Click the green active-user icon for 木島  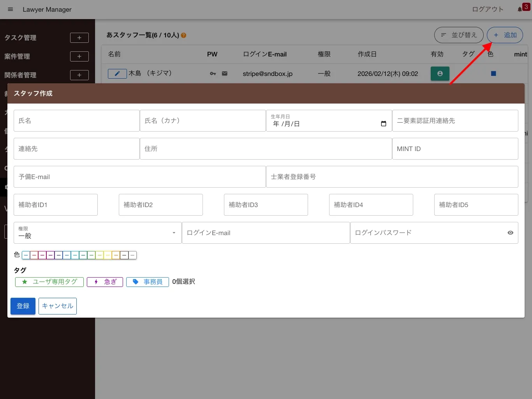coord(440,74)
